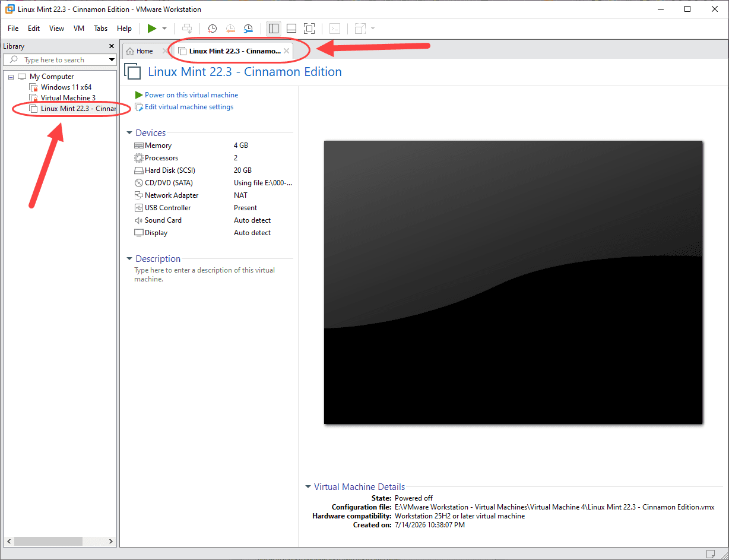Viewport: 729px width, 560px height.
Task: Click the Memory device row
Action: (x=213, y=145)
